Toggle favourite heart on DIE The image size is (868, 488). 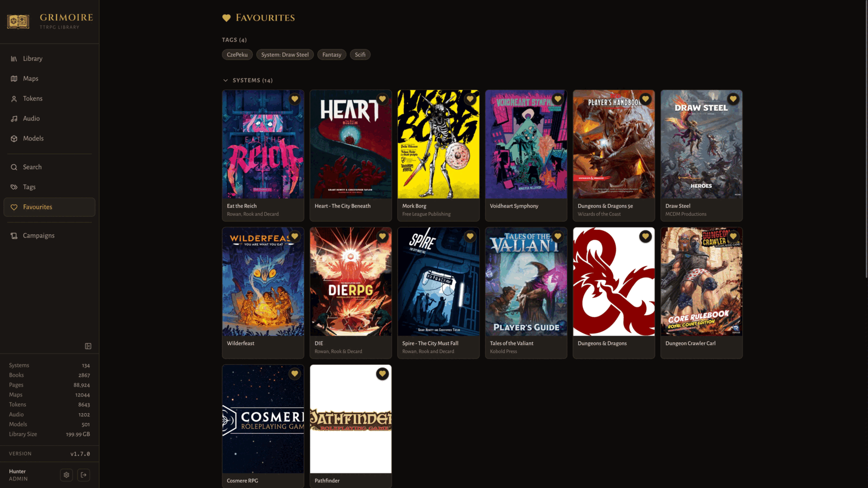coord(382,236)
